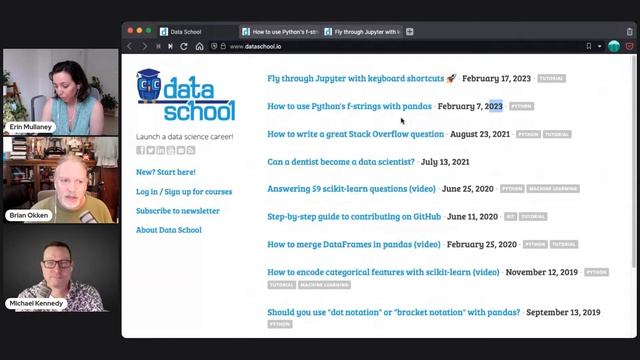Reload the page with the refresh icon
Screen dimensions: 640x360
point(184,47)
